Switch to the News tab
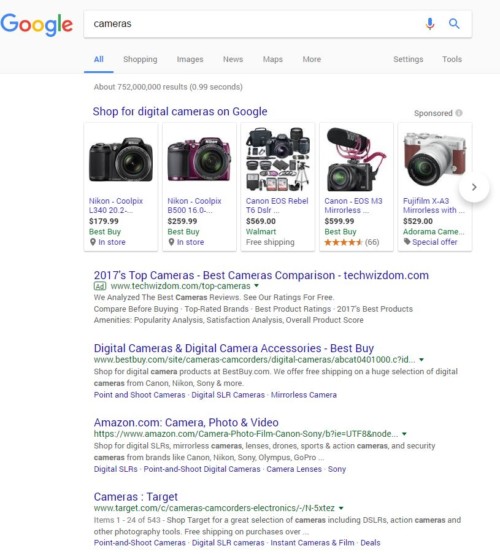 click(233, 59)
